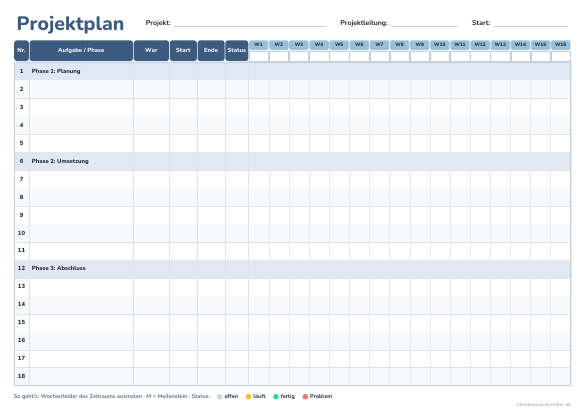The image size is (585, 414).
Task: Click the So geht's instruction text
Action: coord(112,396)
